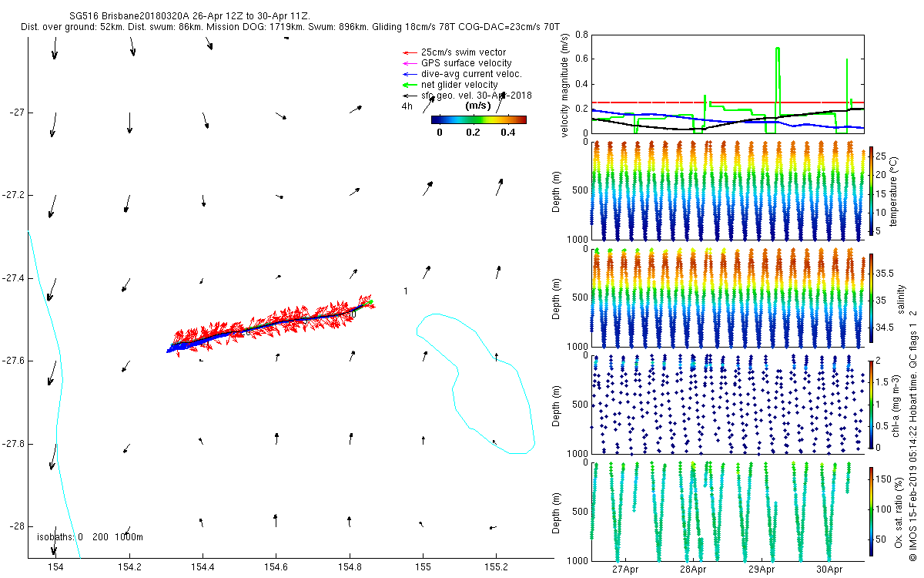This screenshot has height=578, width=924.
Task: Select the 'sfc geo. vel. 30-Apr-2018' legend text
Action: pos(477,96)
